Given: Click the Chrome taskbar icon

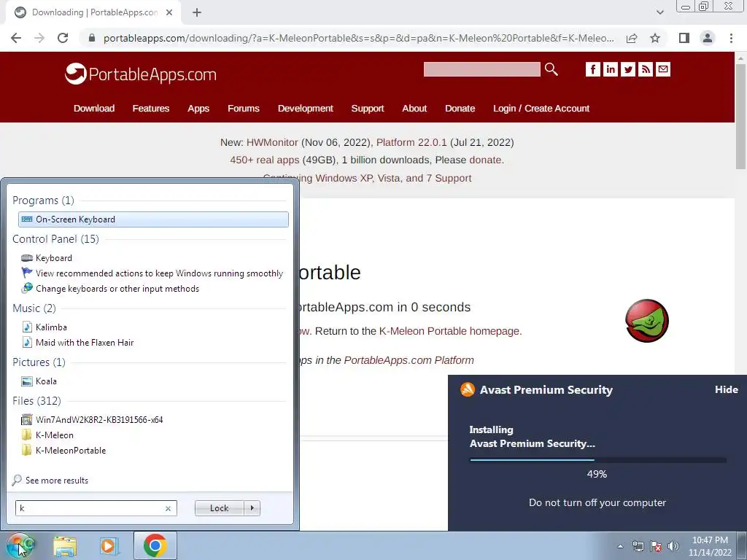Looking at the screenshot, I should (155, 545).
